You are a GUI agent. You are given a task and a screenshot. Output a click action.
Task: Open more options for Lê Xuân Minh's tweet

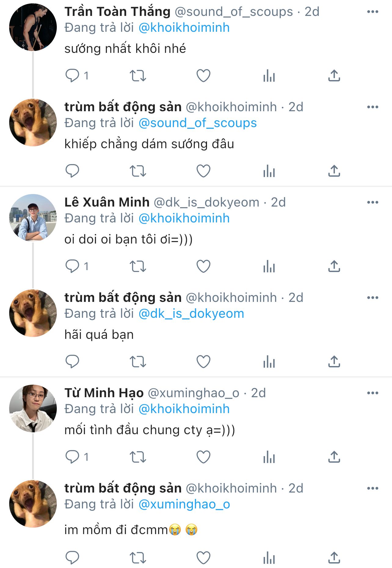pyautogui.click(x=372, y=203)
